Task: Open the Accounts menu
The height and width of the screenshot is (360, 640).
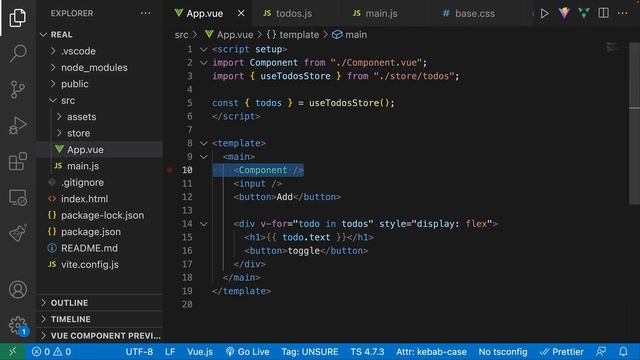Action: [18, 289]
